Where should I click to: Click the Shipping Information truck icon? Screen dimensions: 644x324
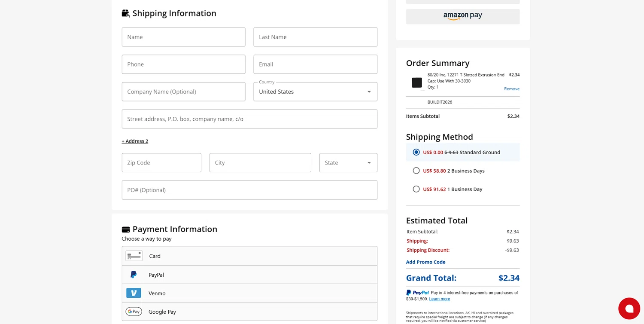click(126, 13)
